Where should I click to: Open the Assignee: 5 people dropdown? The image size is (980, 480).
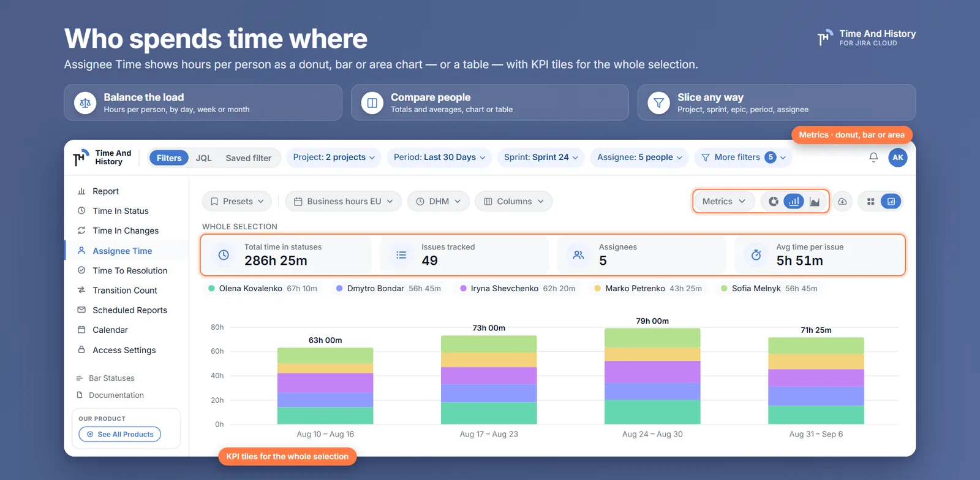pyautogui.click(x=639, y=158)
